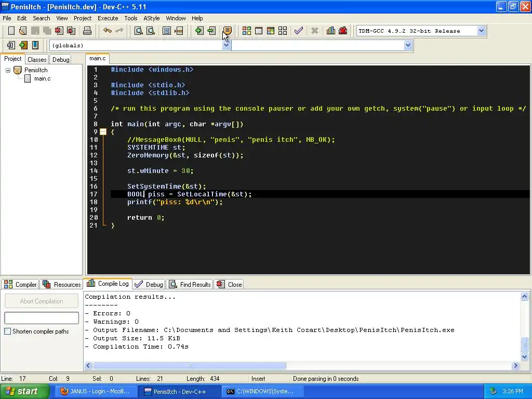Click the Add file to project icon

coord(199,31)
